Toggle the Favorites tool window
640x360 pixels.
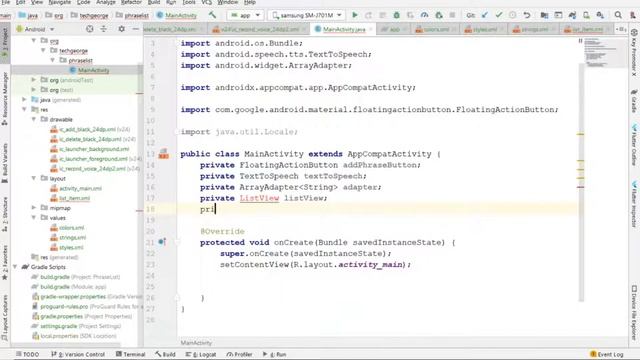click(5, 262)
